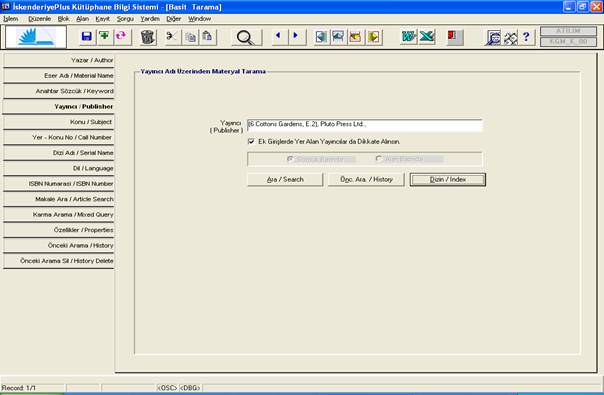Image resolution: width=604 pixels, height=395 pixels.
Task: Click the lower greyed field at toolbar right
Action: pyautogui.click(x=569, y=42)
